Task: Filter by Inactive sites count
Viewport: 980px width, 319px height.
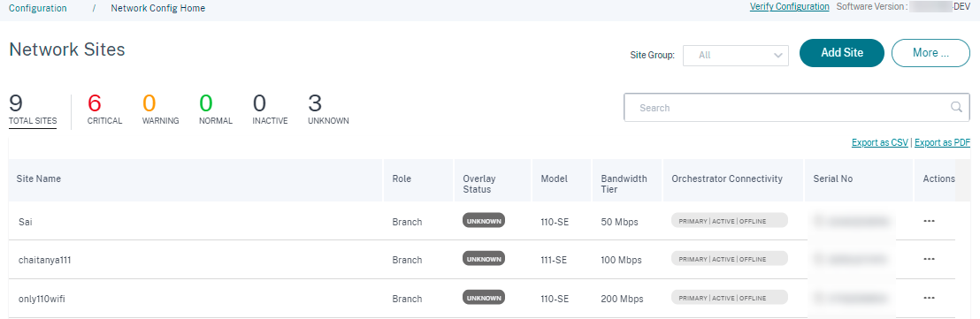Action: [x=270, y=110]
